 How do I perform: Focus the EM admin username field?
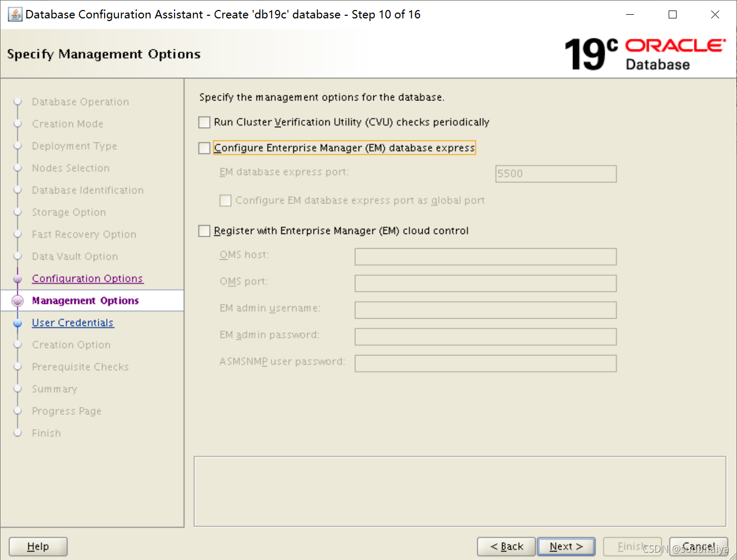(x=485, y=310)
